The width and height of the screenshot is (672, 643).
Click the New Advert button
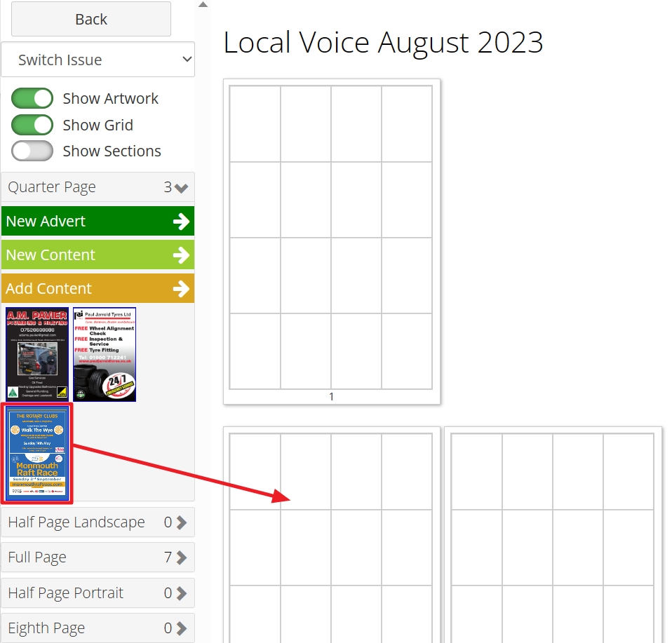pyautogui.click(x=98, y=221)
